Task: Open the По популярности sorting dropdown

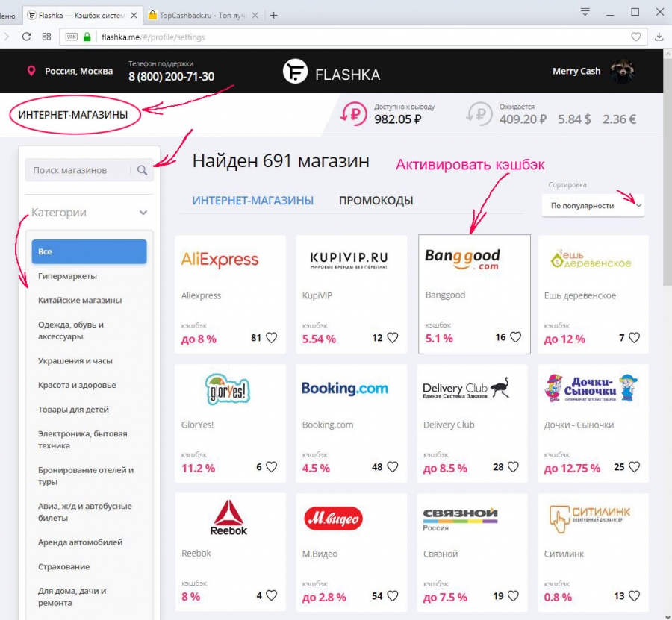Action: pyautogui.click(x=593, y=205)
